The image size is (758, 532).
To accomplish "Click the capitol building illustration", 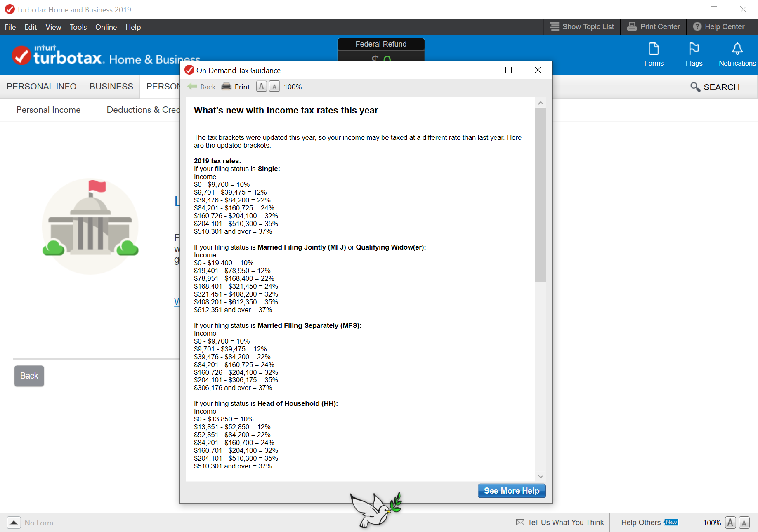I will pos(90,226).
